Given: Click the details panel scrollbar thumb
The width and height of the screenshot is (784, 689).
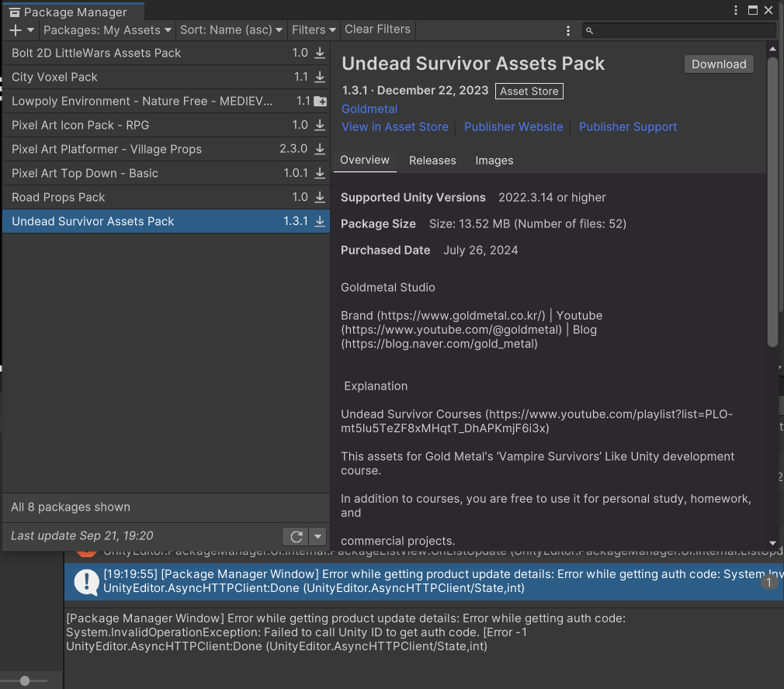Looking at the screenshot, I should 772,201.
